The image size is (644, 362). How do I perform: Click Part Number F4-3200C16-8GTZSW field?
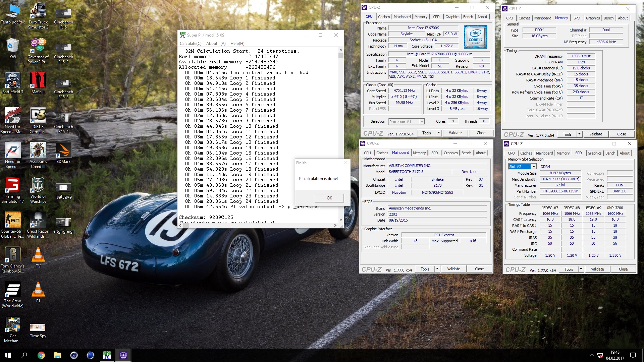point(560,191)
